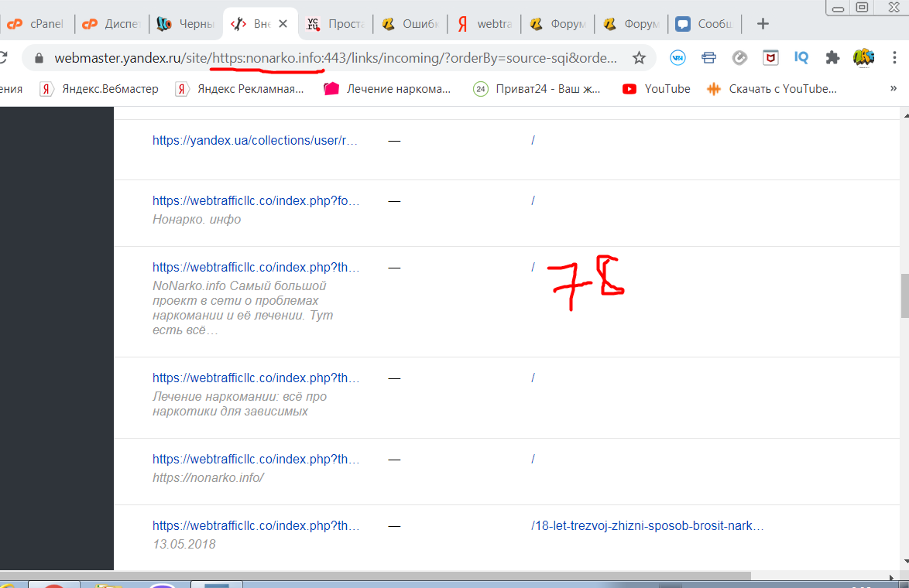Open the VPN extension icon
Image resolution: width=909 pixels, height=588 pixels.
tap(679, 57)
